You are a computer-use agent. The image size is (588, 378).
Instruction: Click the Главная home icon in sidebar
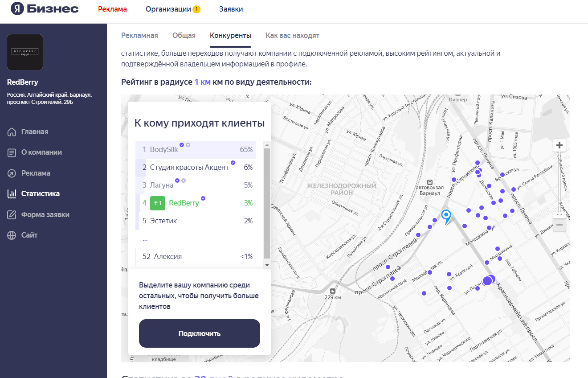coord(12,132)
